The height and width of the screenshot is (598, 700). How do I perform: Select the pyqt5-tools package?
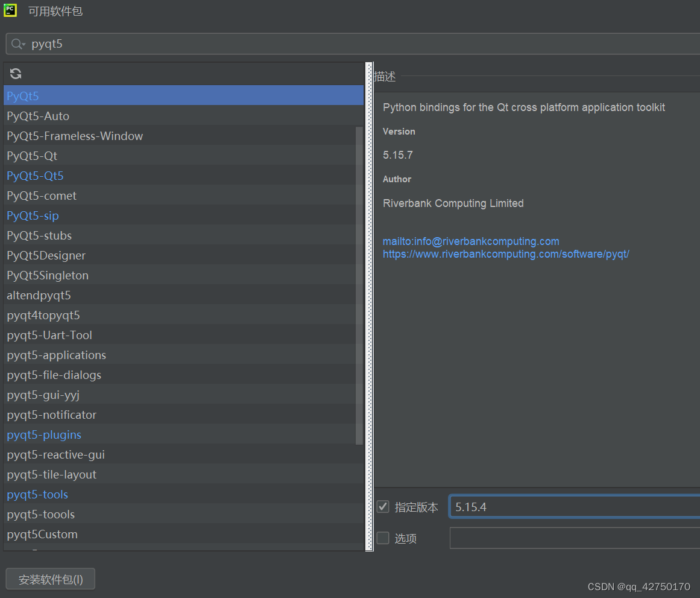click(183, 494)
